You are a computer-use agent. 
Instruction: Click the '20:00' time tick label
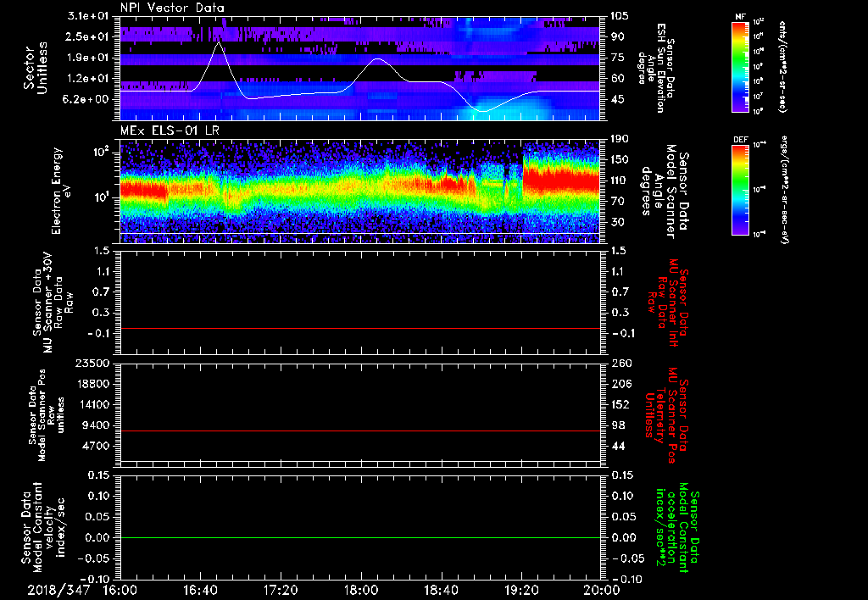(601, 591)
